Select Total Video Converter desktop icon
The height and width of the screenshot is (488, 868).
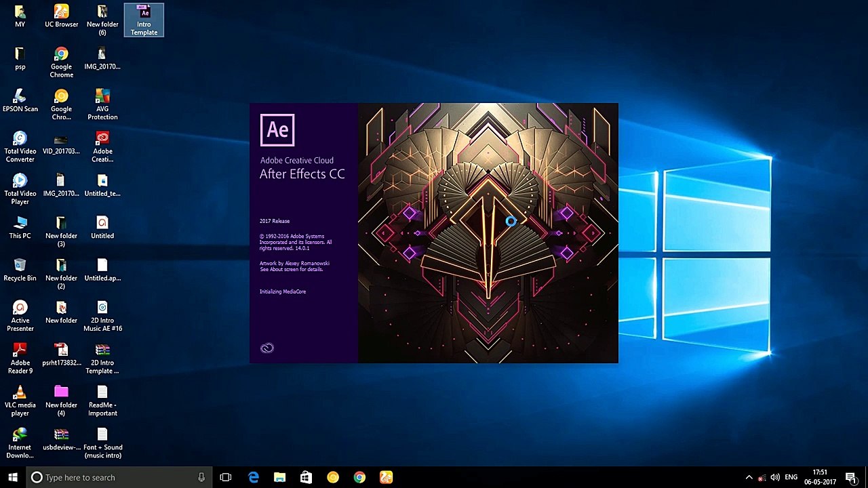(x=20, y=146)
